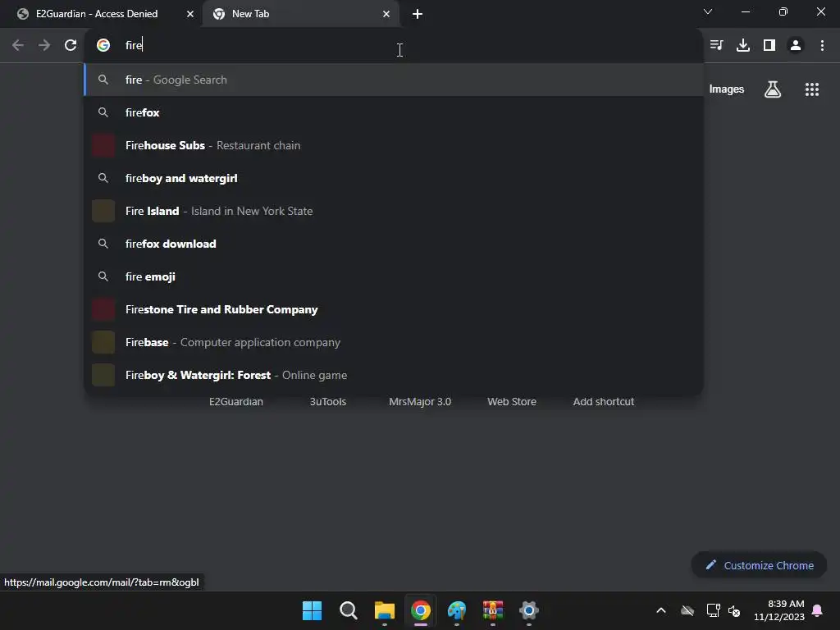
Task: Open the Settings gear taskbar icon
Action: pos(529,610)
